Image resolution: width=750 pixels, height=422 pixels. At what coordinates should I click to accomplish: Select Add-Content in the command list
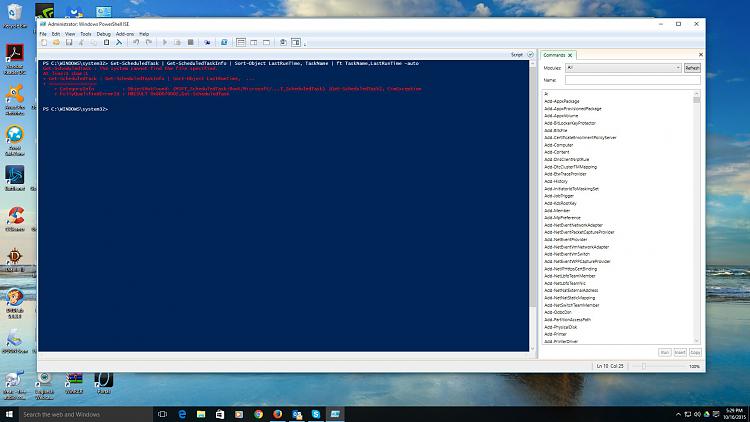(557, 152)
